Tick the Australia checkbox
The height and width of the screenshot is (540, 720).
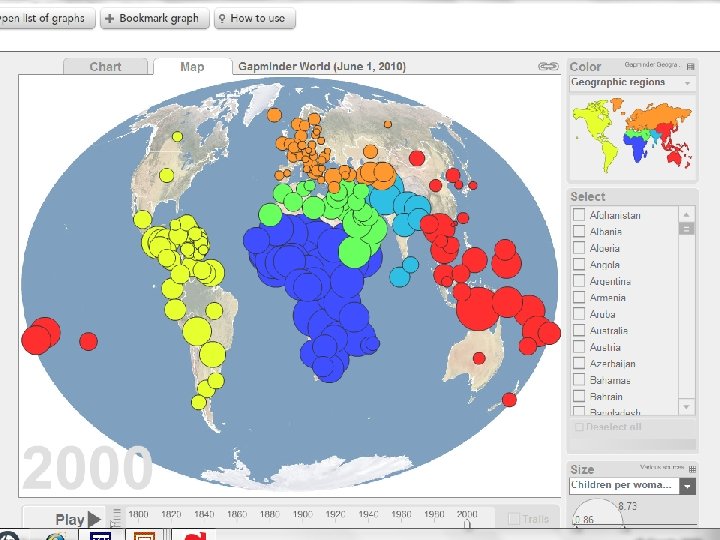pyautogui.click(x=579, y=330)
